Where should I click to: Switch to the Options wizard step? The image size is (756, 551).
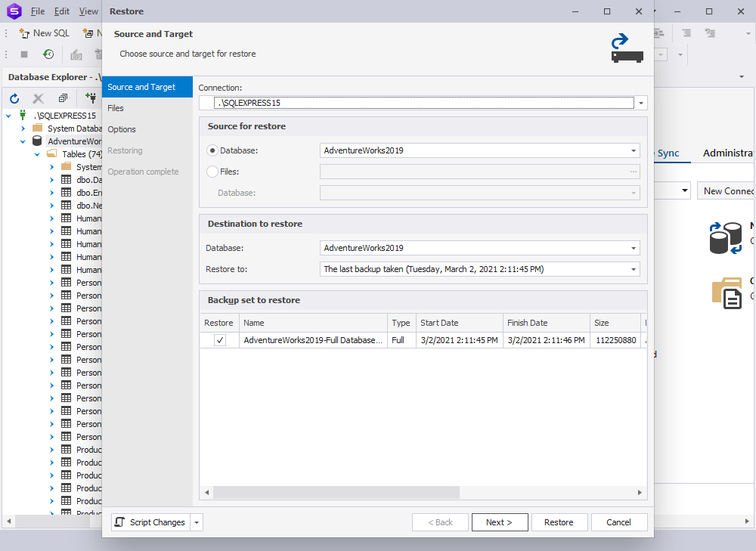pyautogui.click(x=122, y=129)
